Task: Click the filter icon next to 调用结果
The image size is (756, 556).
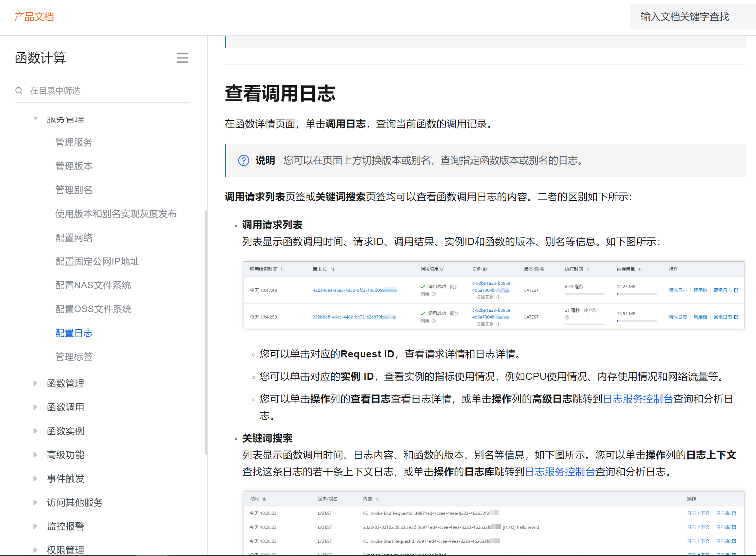Action: pyautogui.click(x=442, y=269)
